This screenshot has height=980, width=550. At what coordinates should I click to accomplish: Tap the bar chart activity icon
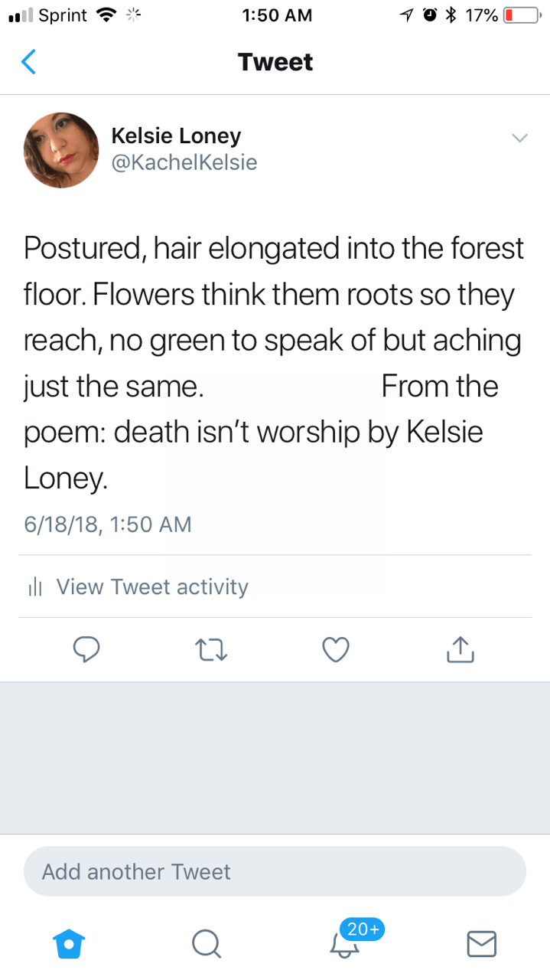pyautogui.click(x=34, y=587)
